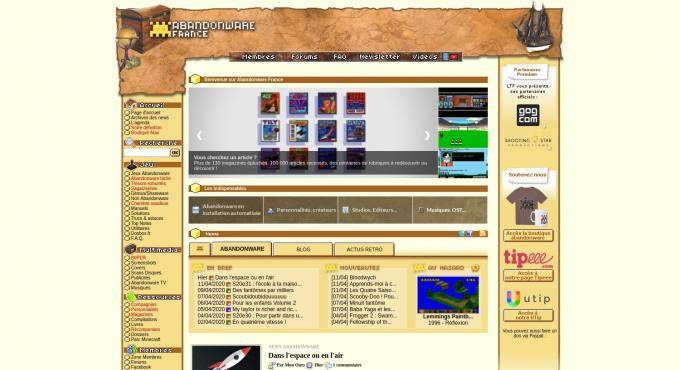
Task: Open the gog.com partner logo
Action: [x=528, y=115]
